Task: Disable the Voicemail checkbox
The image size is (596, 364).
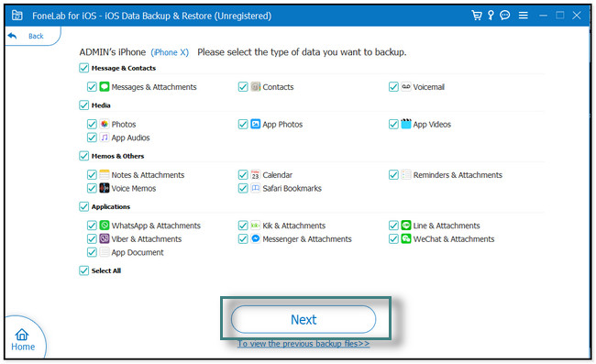Action: tap(393, 87)
